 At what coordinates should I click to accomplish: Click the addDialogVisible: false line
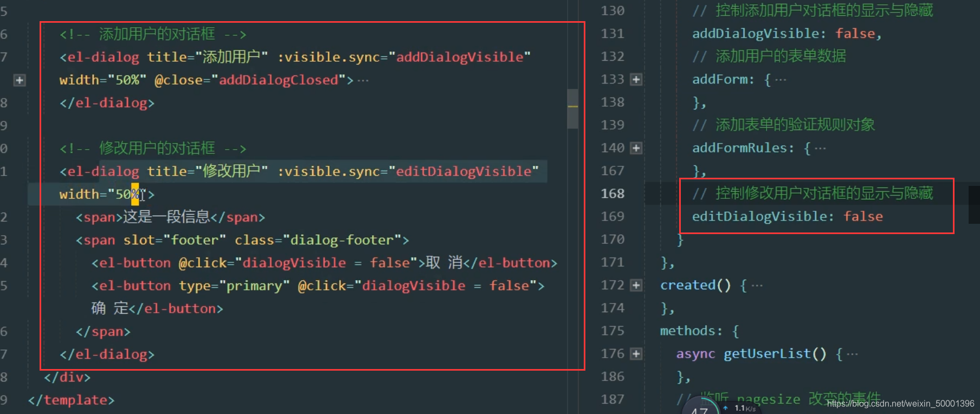click(787, 34)
